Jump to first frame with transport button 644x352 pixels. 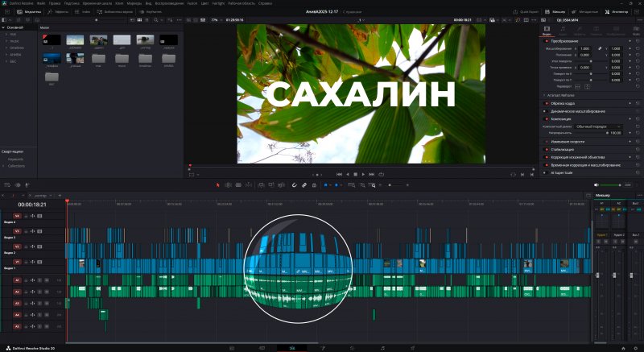point(339,175)
